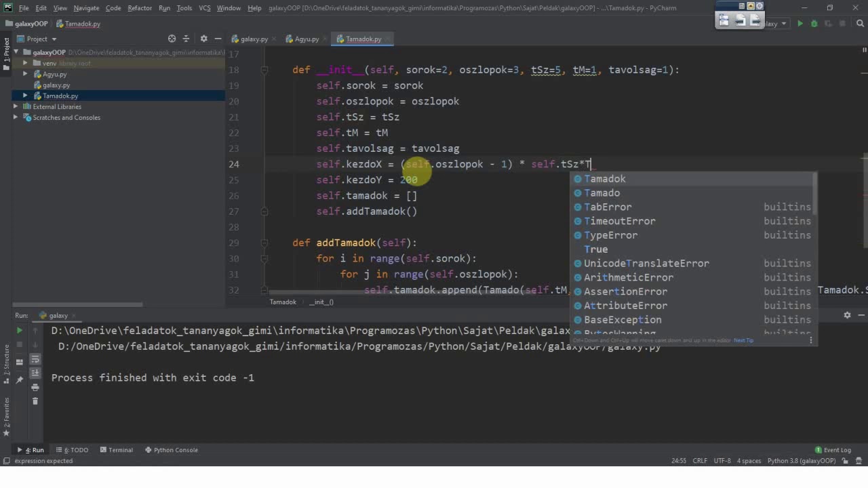This screenshot has height=488, width=868.
Task: Open the Navigate menu
Action: pos(86,8)
